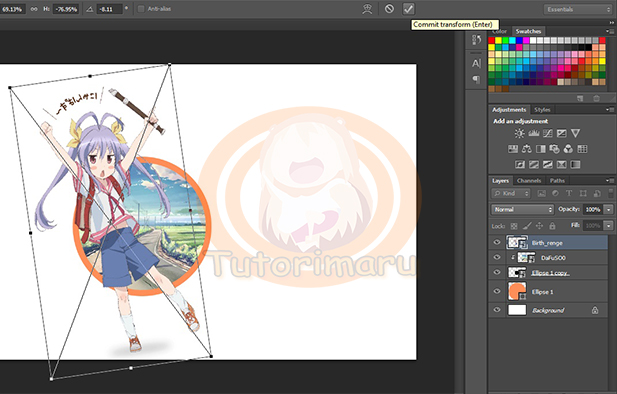Viewport: 617px width, 394px height.
Task: Add a Curves adjustment
Action: [547, 133]
